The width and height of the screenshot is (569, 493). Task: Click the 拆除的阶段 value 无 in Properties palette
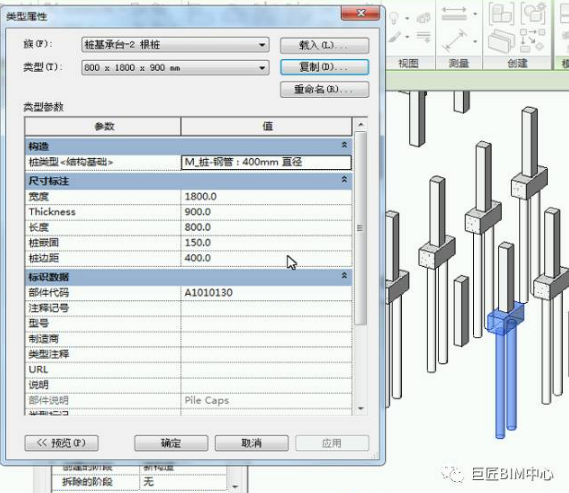click(148, 482)
